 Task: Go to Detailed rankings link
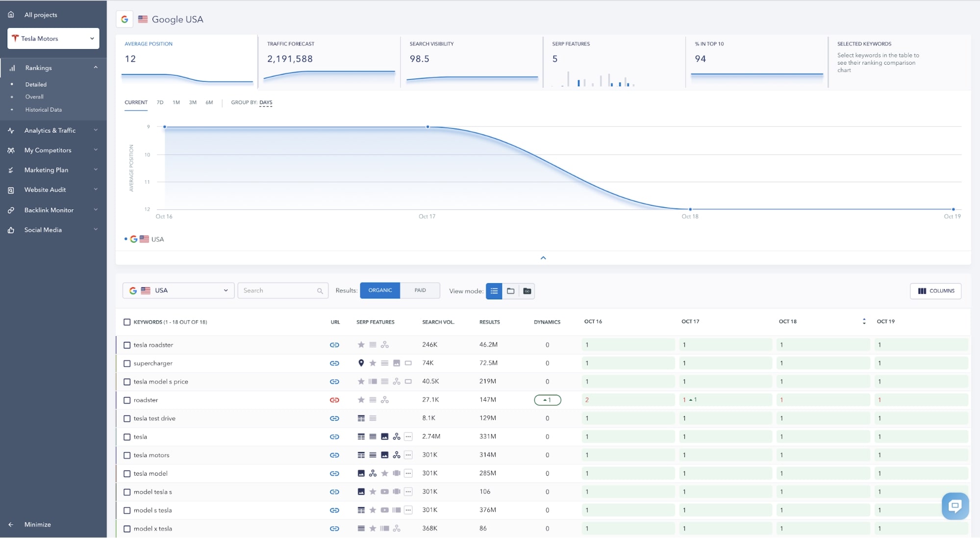[x=36, y=85]
